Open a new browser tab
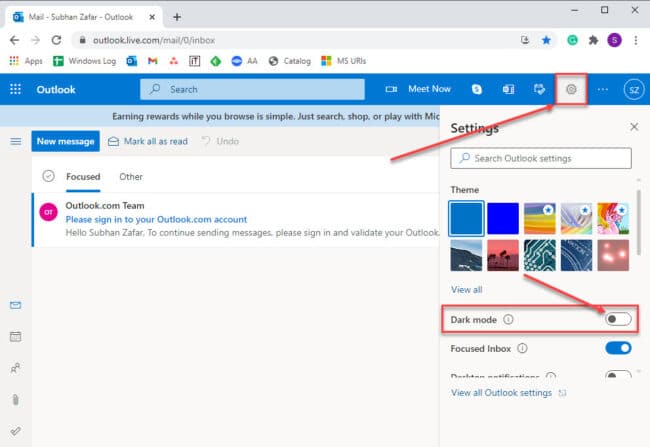Image resolution: width=650 pixels, height=447 pixels. pos(177,17)
